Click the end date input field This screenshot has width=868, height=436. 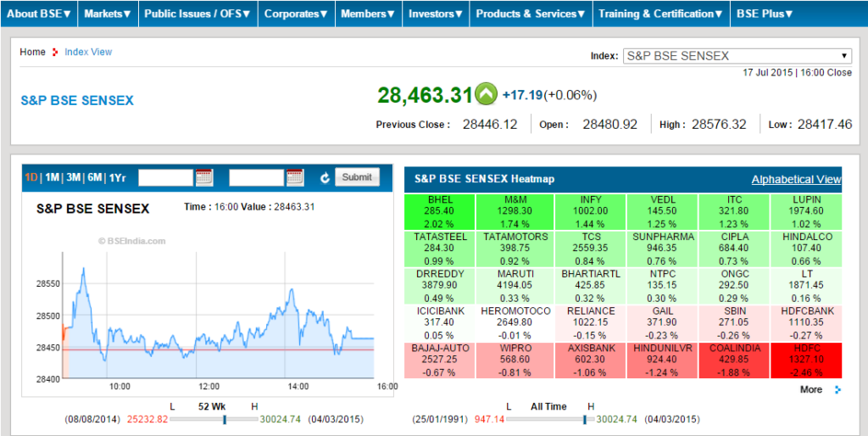pyautogui.click(x=257, y=178)
